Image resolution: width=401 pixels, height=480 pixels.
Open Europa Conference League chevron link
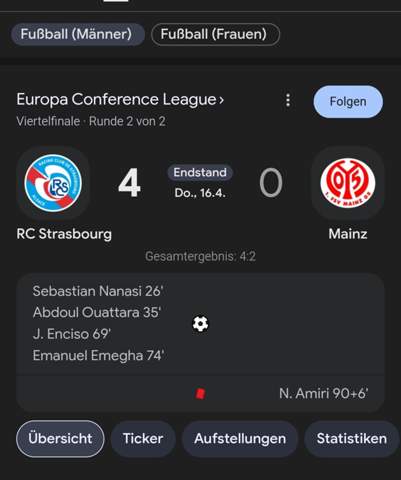point(120,99)
